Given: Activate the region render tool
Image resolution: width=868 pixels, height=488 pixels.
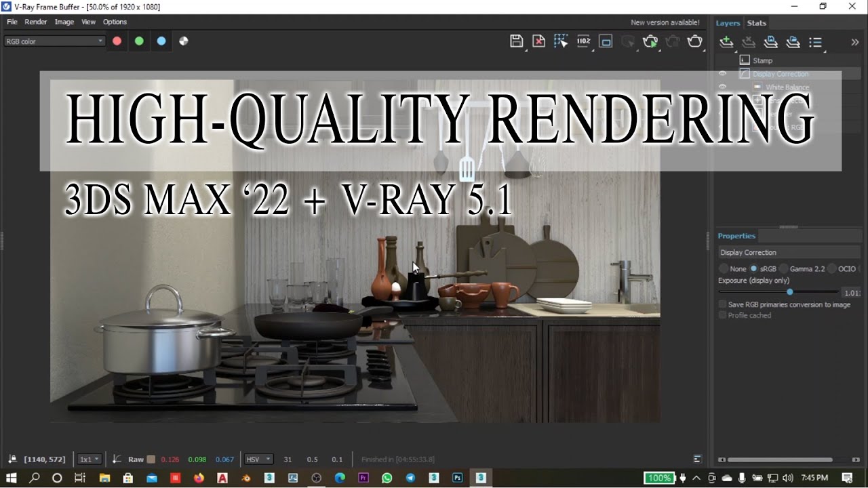Looking at the screenshot, I should click(606, 41).
